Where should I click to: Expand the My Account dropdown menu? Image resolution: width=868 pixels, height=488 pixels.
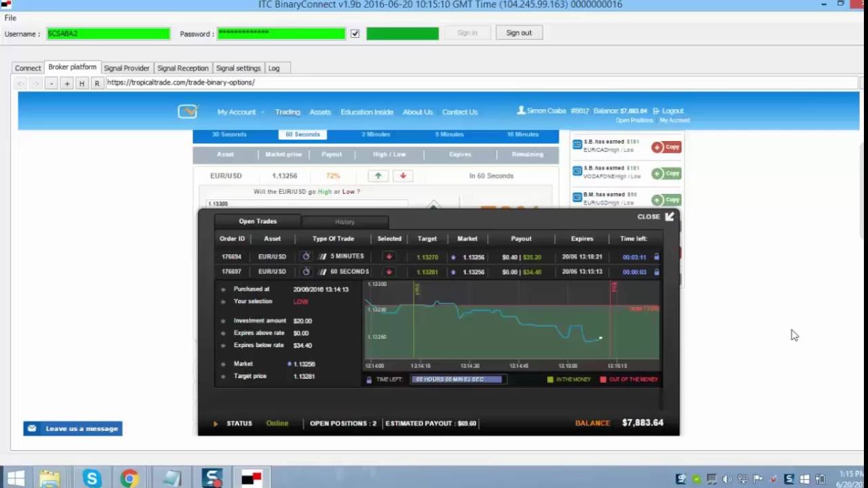pos(240,112)
